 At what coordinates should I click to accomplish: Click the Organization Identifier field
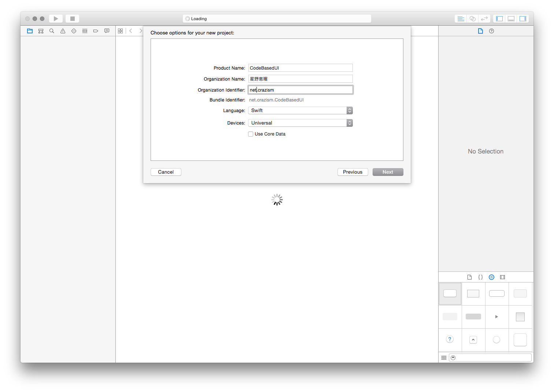pos(300,90)
